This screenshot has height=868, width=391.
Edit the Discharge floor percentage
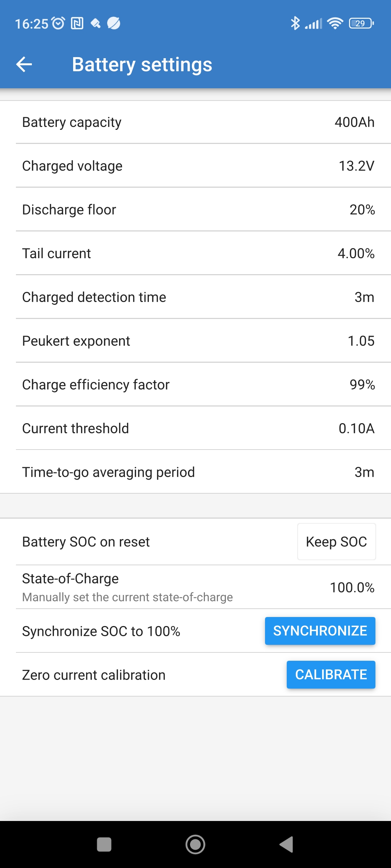195,210
